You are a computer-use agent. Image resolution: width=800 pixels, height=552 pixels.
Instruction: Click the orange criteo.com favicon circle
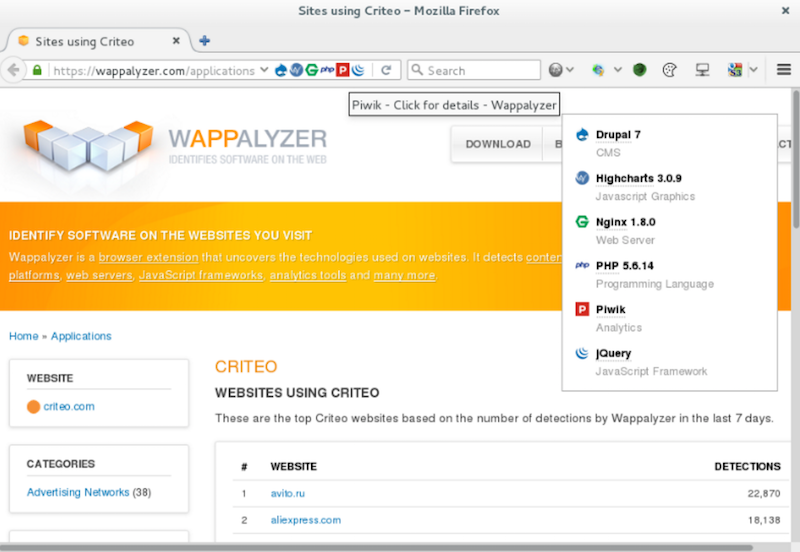coord(34,407)
